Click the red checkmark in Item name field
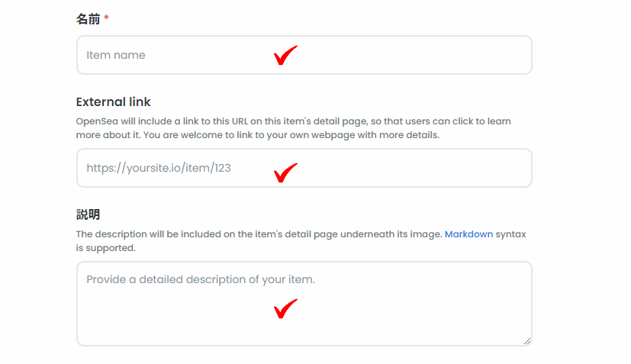Screen dimensions: 631x364 click(x=285, y=55)
